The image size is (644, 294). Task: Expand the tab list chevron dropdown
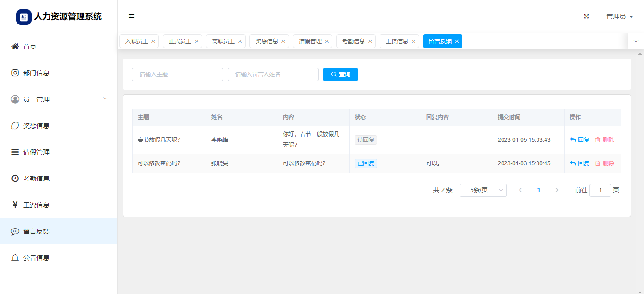pos(636,41)
